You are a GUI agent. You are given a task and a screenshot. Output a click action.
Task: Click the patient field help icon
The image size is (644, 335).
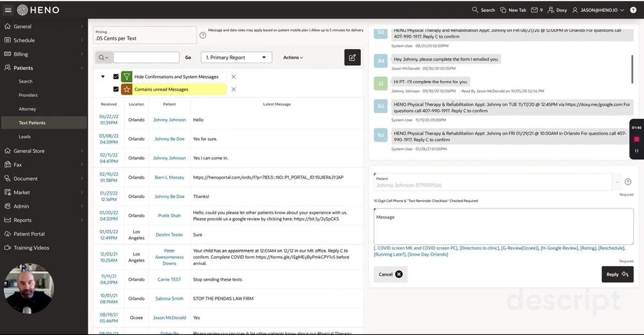tap(628, 182)
